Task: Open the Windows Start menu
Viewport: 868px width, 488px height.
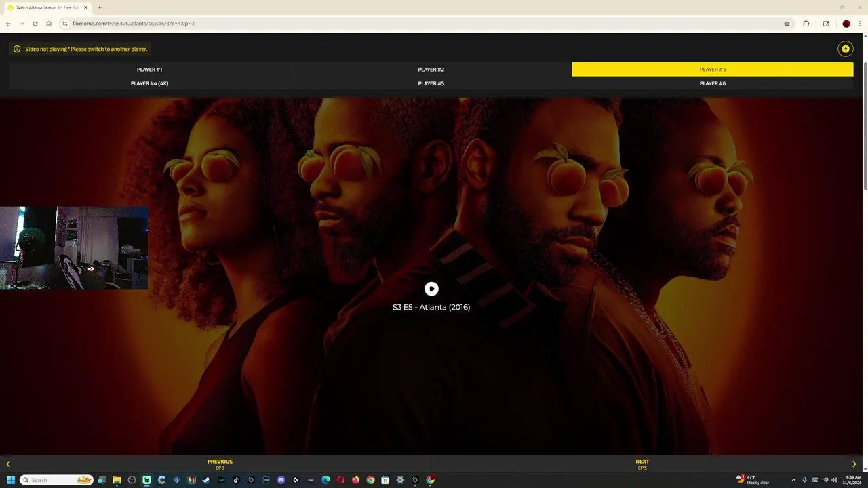Action: click(x=11, y=480)
